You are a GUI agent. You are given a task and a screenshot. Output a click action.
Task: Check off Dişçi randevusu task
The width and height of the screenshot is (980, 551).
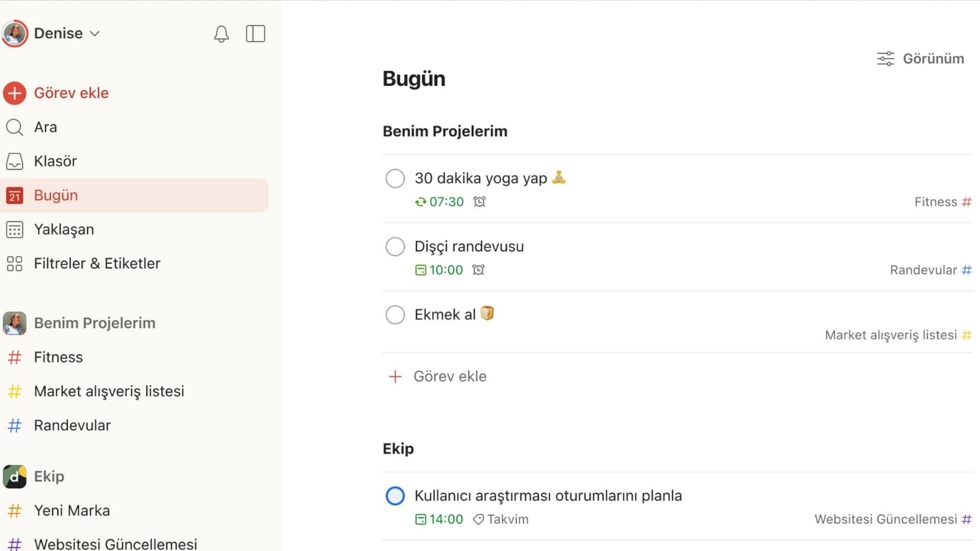pyautogui.click(x=395, y=247)
